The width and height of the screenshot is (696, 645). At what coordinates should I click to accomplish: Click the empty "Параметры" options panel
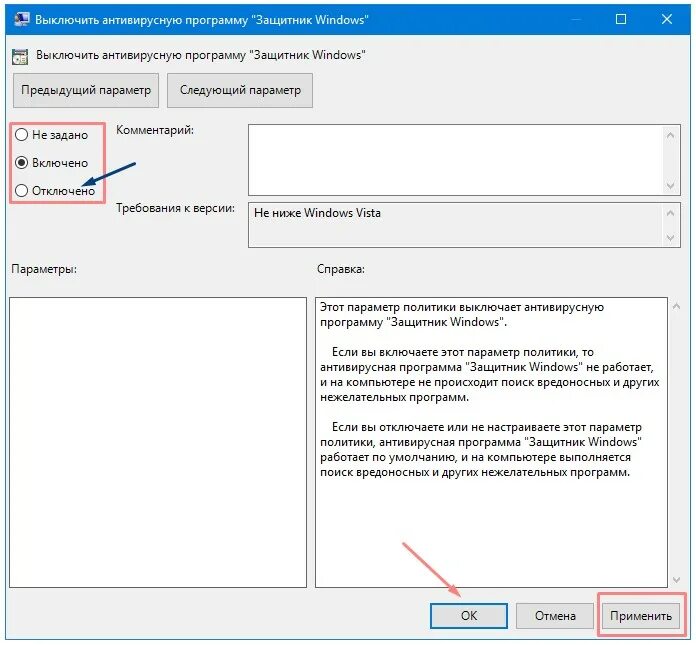[x=158, y=442]
